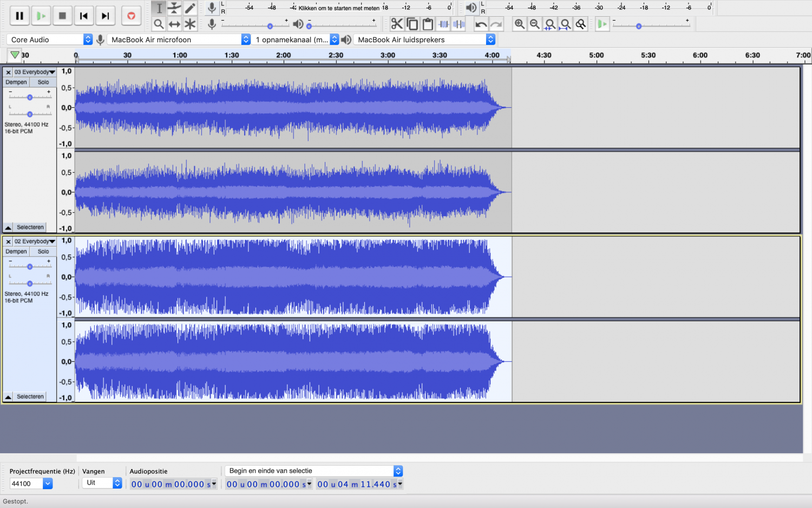Click the Cut scissors icon

397,24
